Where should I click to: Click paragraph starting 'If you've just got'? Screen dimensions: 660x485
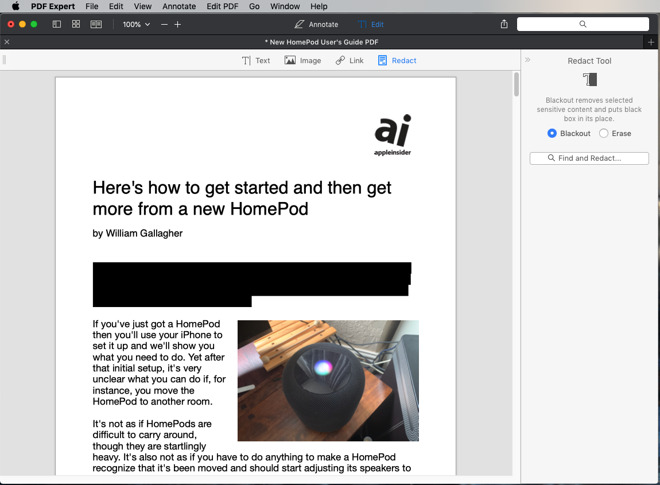[159, 362]
